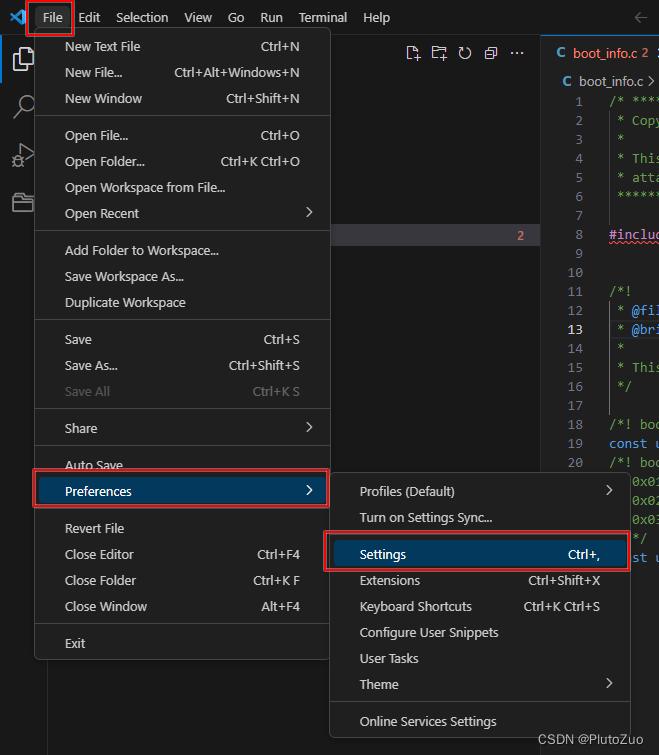
Task: Open the Search view icon
Action: click(22, 106)
